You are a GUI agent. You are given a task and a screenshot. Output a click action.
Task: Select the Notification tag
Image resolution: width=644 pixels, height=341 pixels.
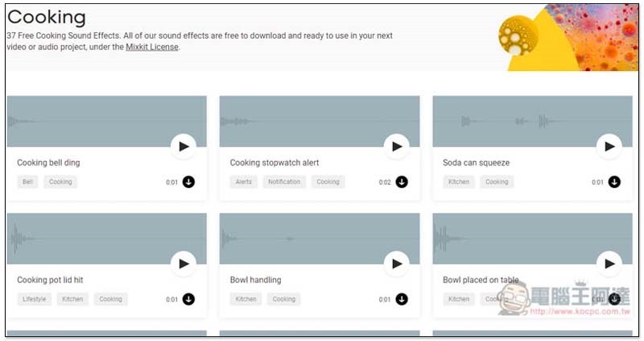(284, 182)
